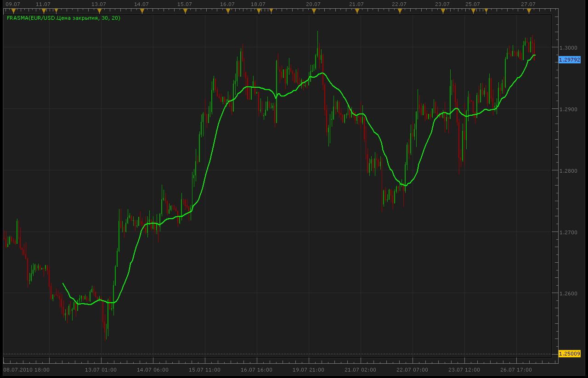Screen dimensions: 588x378
Task: Click the 14.07 06:00 time axis label
Action: [153, 370]
